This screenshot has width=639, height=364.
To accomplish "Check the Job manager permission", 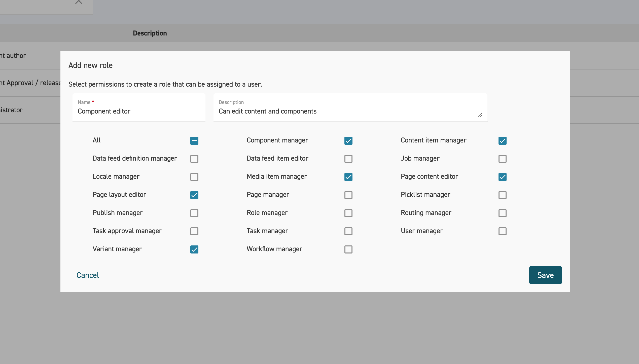I will [x=502, y=159].
